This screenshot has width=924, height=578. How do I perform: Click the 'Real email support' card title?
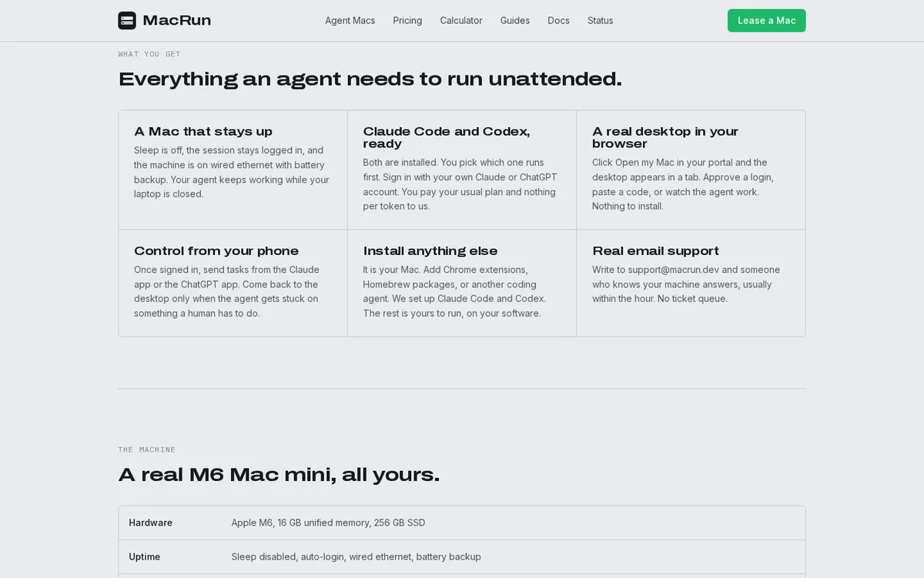pos(656,251)
